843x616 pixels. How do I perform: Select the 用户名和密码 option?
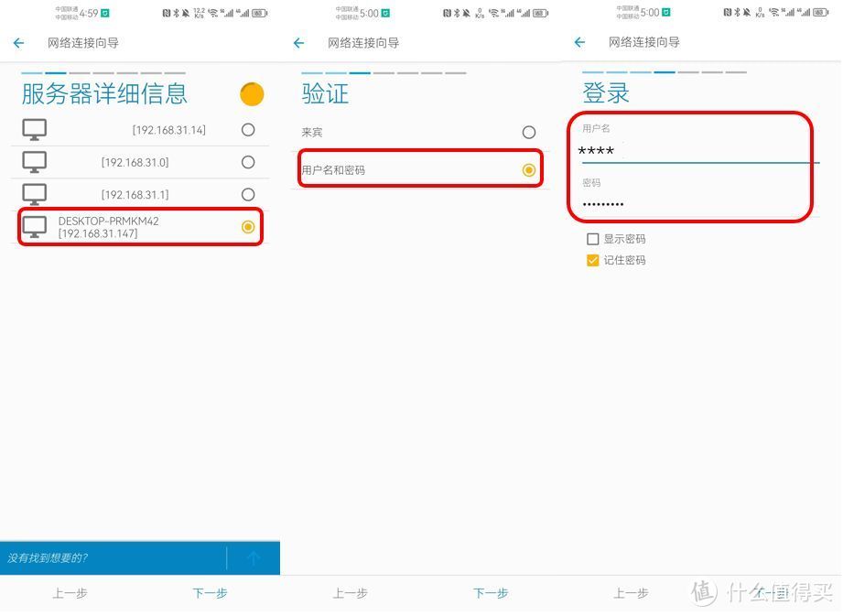click(420, 169)
